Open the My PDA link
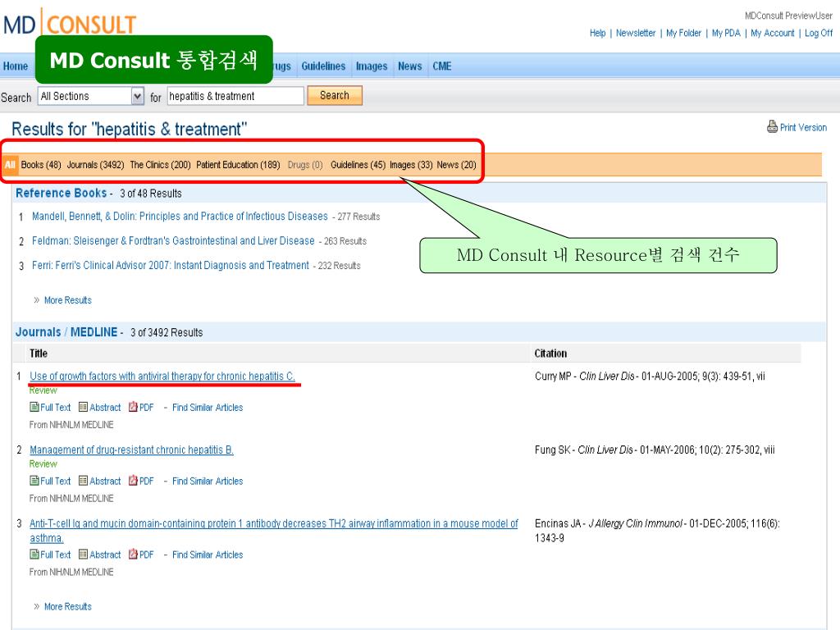This screenshot has width=840, height=630. point(726,33)
